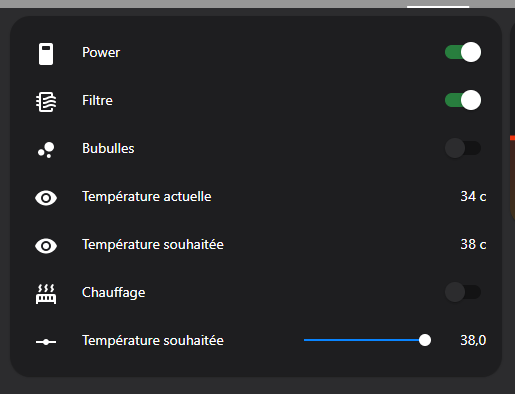Click the Bubulles bubbles icon

[x=46, y=150]
